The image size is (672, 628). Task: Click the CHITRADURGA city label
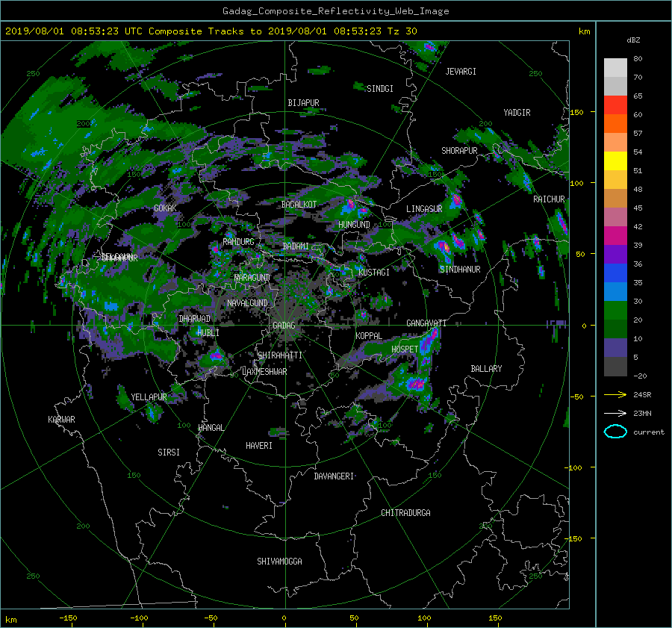pos(405,513)
